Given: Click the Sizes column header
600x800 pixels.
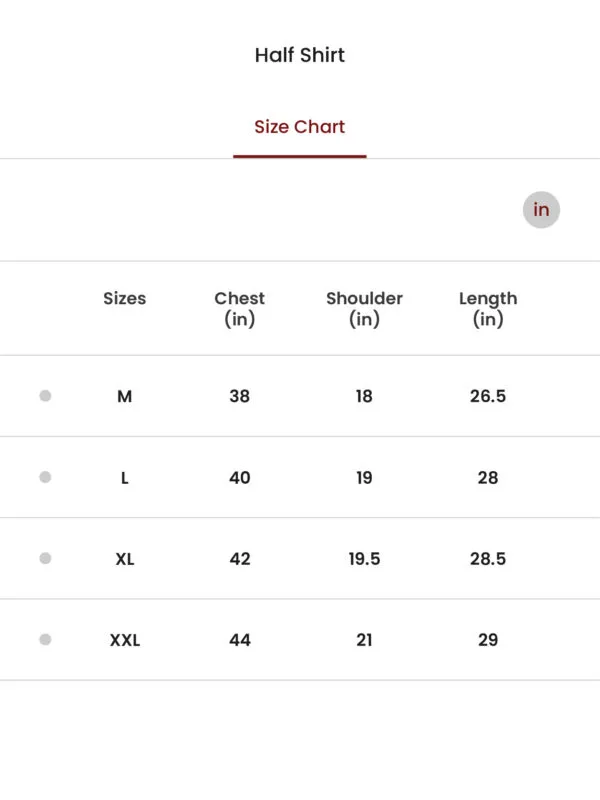Looking at the screenshot, I should pyautogui.click(x=124, y=298).
